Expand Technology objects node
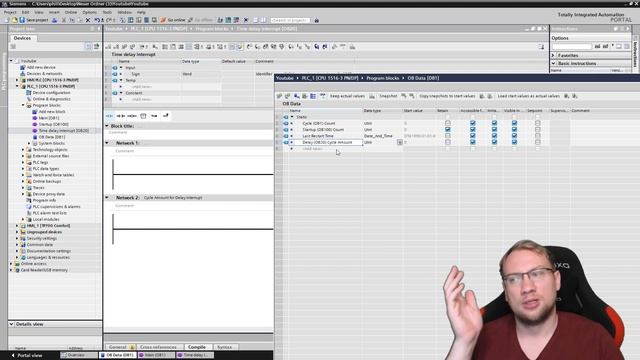 [x=23, y=150]
